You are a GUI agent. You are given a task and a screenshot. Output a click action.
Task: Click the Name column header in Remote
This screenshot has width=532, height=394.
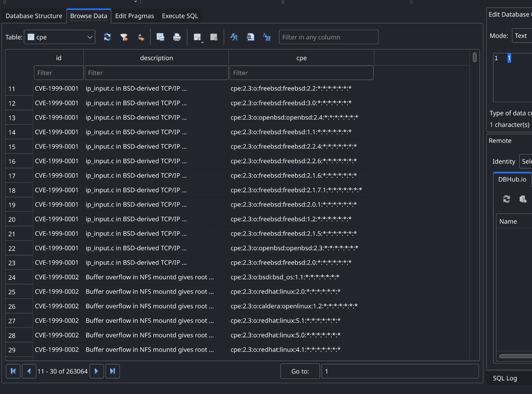[514, 221]
